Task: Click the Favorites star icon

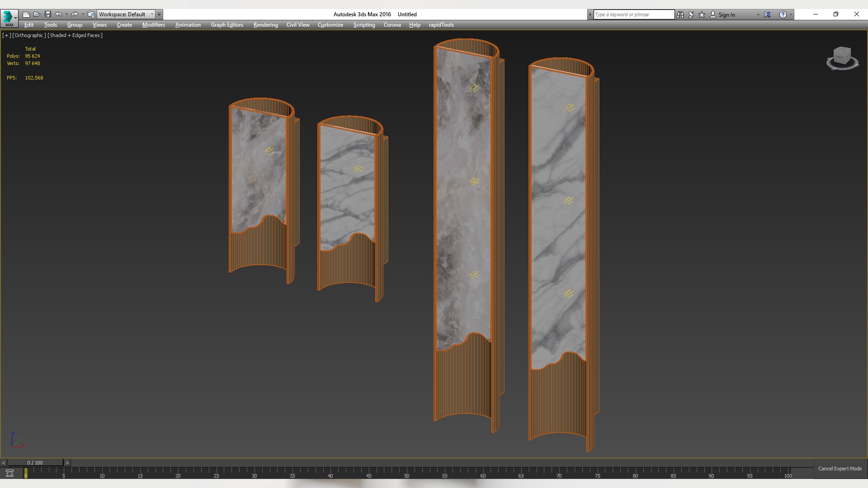Action: (x=702, y=14)
